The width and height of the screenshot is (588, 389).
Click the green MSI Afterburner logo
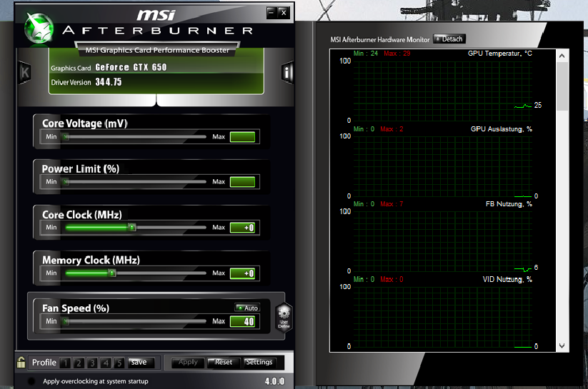tap(39, 29)
